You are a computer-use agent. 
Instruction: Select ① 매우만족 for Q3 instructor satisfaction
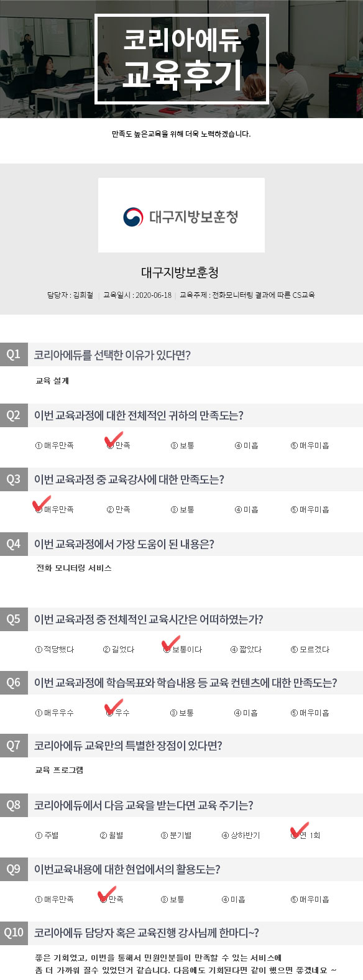tap(54, 509)
